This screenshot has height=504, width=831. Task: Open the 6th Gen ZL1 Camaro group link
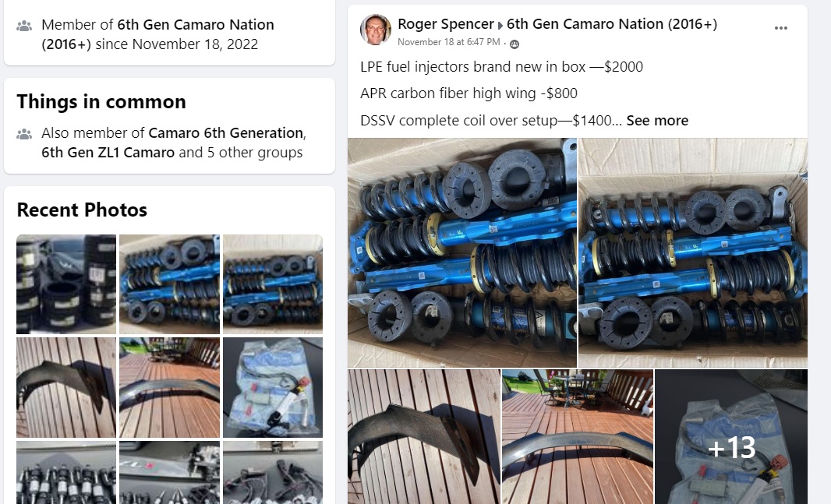tap(108, 153)
